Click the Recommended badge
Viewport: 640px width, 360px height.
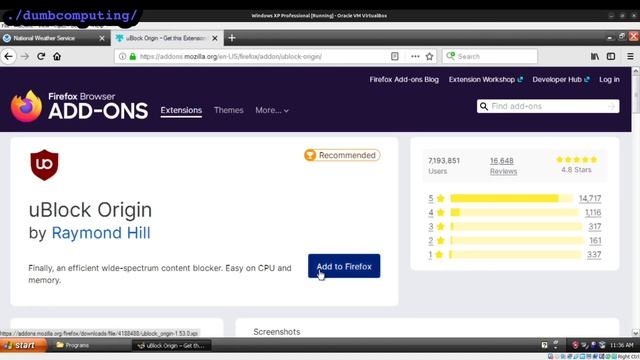[342, 155]
